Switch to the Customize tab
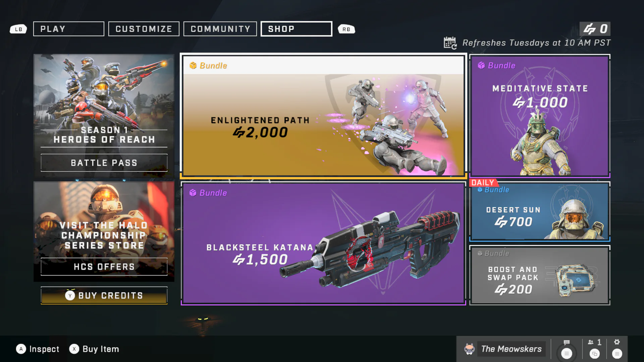Viewport: 644px width, 362px height. pyautogui.click(x=144, y=29)
